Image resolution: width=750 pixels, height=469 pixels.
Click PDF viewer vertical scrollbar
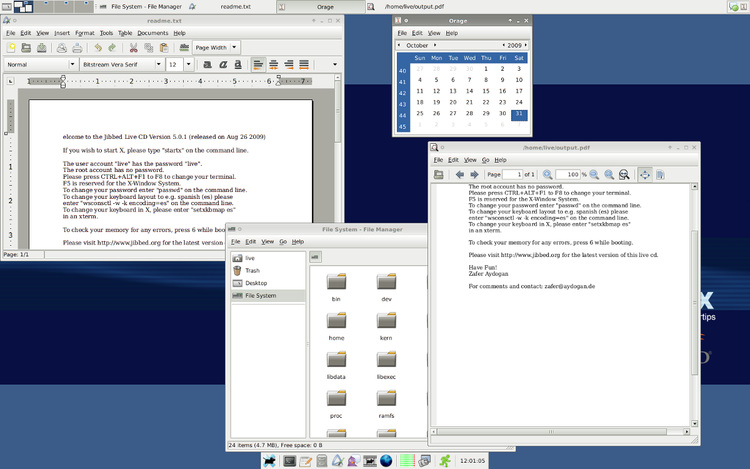click(695, 305)
